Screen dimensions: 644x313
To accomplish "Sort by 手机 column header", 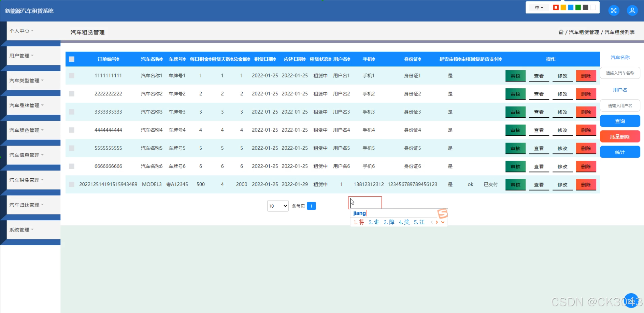I will click(x=369, y=59).
